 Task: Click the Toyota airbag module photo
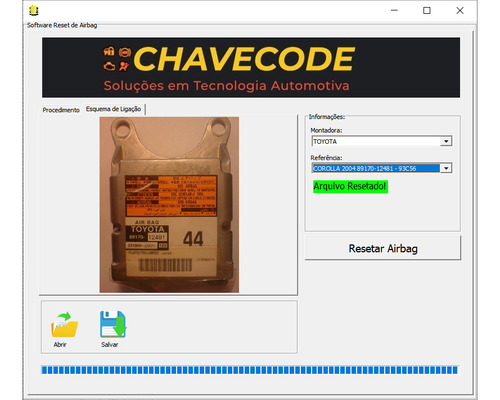point(169,205)
